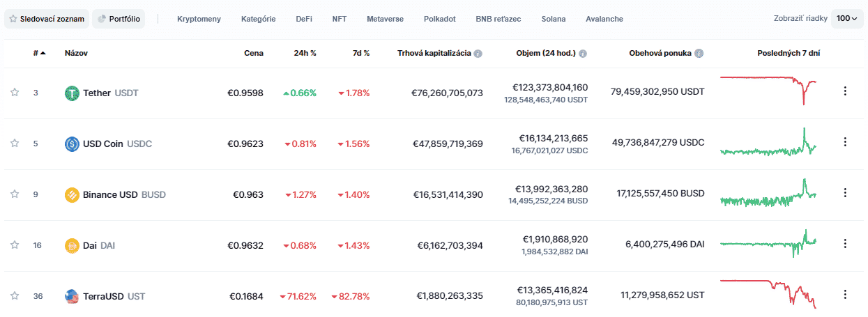Viewport: 868px width, 317px height.
Task: Click the Dai coin logo icon
Action: tap(72, 245)
